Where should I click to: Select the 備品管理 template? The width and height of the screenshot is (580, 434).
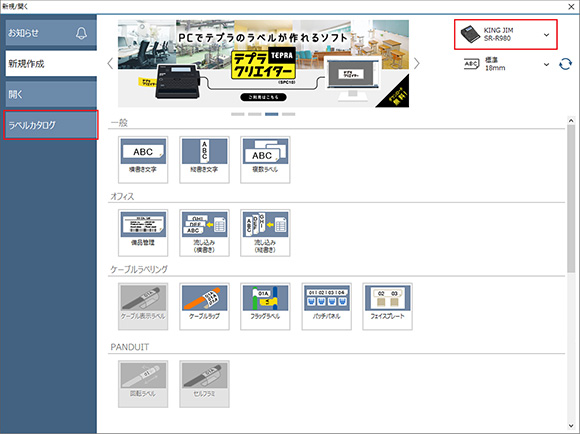click(143, 233)
